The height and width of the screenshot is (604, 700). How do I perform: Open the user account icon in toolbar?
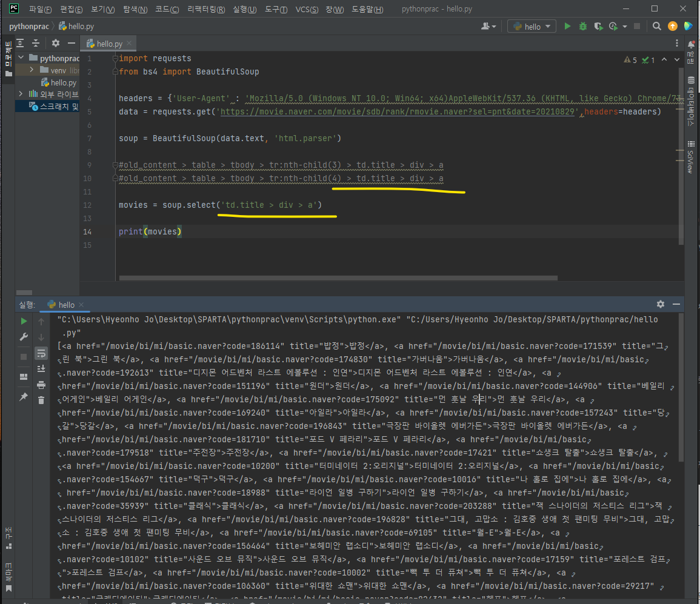tap(485, 26)
